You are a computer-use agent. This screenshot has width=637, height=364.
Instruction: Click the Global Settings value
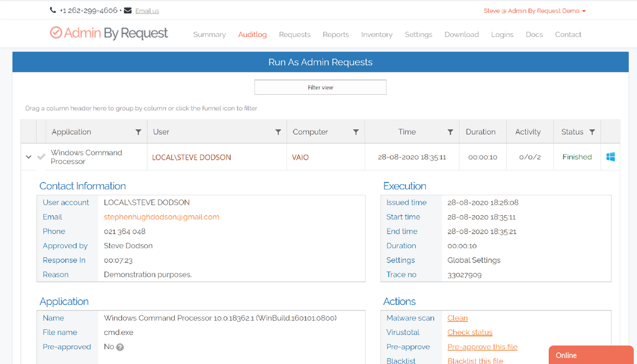[474, 261]
